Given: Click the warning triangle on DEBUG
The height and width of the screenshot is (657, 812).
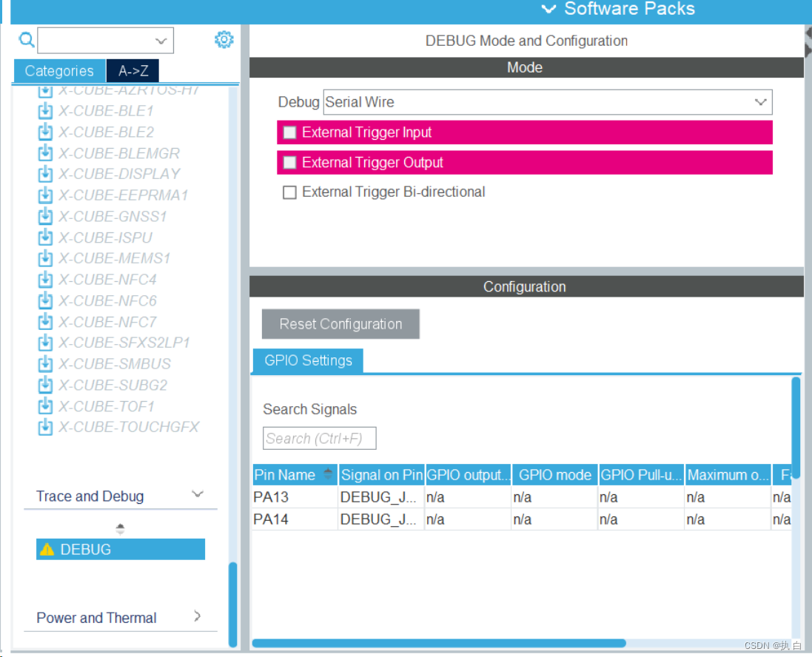Looking at the screenshot, I should click(x=47, y=549).
